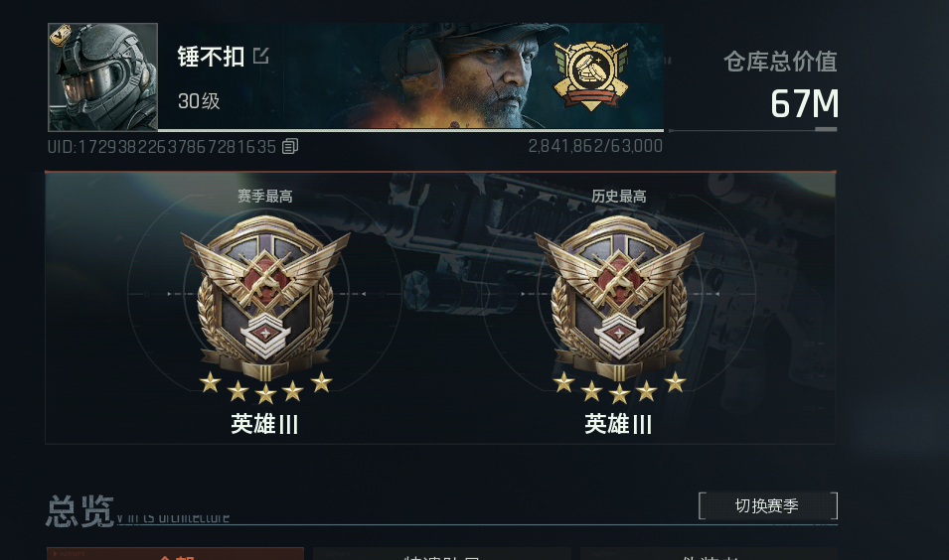This screenshot has height=560, width=949.
Task: Click the 英雄III label under 历史最高
Action: point(618,424)
